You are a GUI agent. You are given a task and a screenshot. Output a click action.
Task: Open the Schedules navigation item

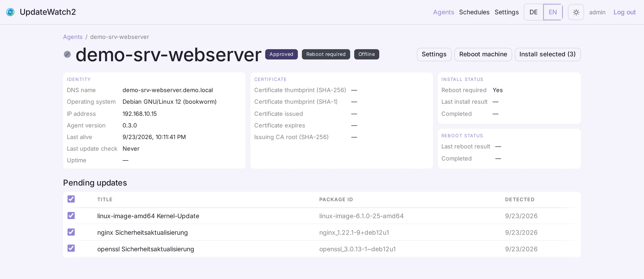pos(474,12)
